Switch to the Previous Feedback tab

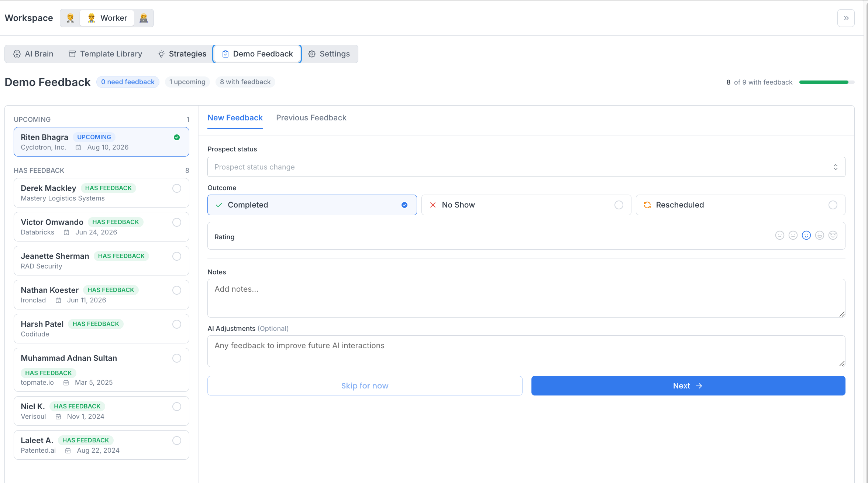click(x=311, y=118)
